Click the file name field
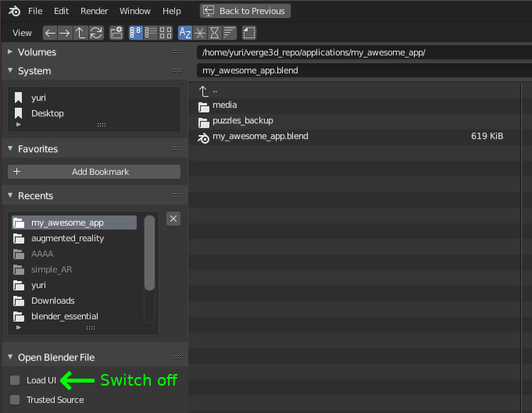This screenshot has height=413, width=532. 364,70
